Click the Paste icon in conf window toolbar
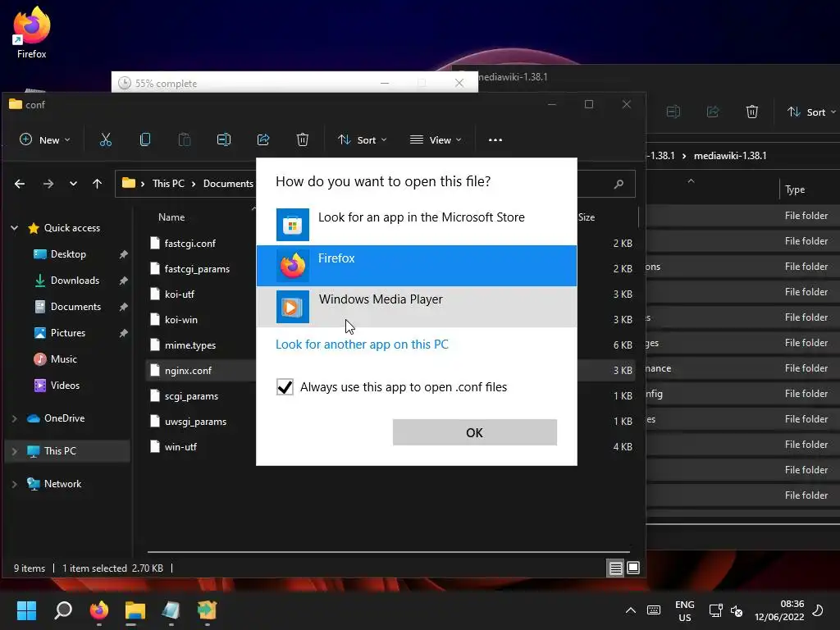 (185, 139)
